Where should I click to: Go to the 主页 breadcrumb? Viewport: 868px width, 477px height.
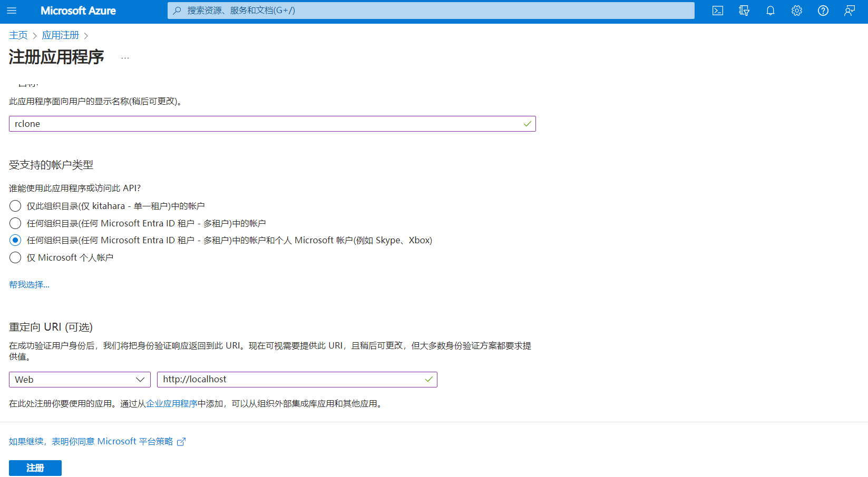click(18, 35)
